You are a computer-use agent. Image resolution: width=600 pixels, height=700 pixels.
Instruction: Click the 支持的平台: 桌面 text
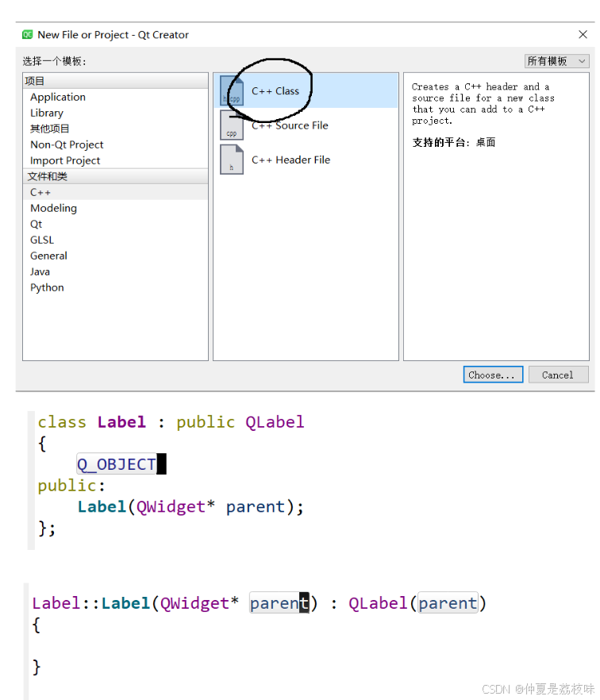click(x=454, y=142)
